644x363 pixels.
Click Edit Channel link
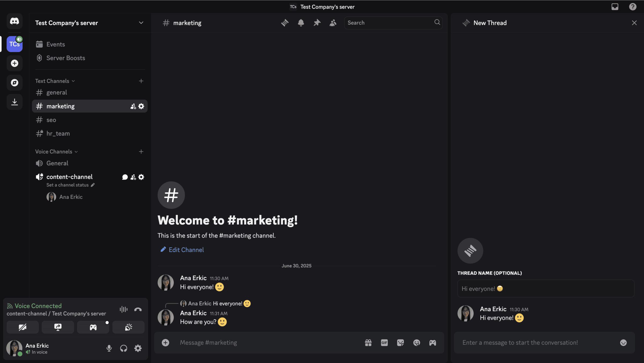tap(182, 250)
